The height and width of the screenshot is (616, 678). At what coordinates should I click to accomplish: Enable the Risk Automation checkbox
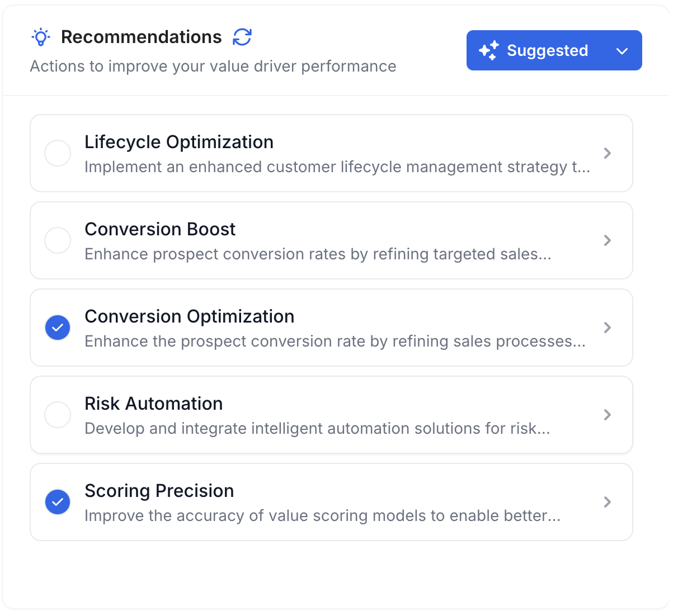tap(58, 415)
